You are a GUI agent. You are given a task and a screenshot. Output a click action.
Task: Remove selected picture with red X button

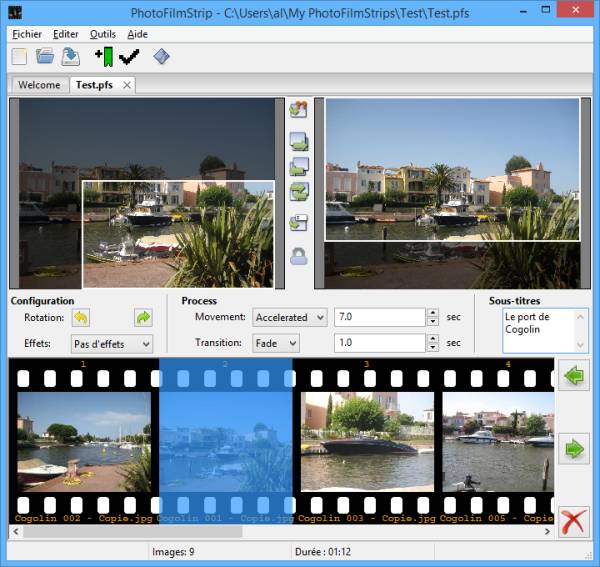[x=574, y=521]
